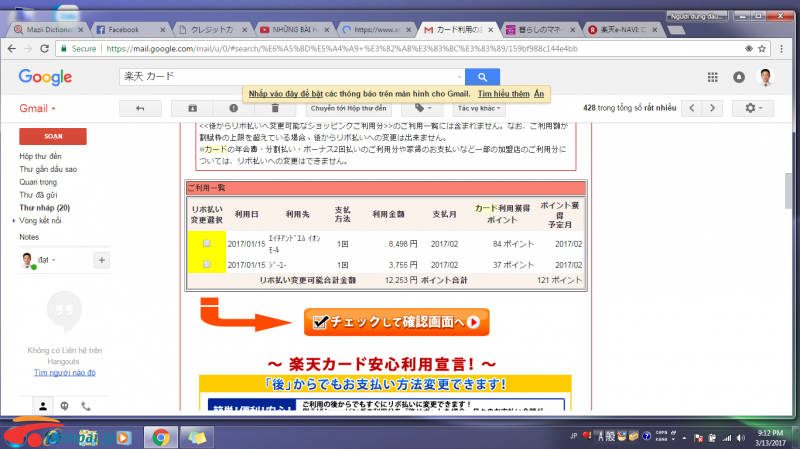The height and width of the screenshot is (449, 800).
Task: Report this email as spam
Action: click(x=233, y=108)
